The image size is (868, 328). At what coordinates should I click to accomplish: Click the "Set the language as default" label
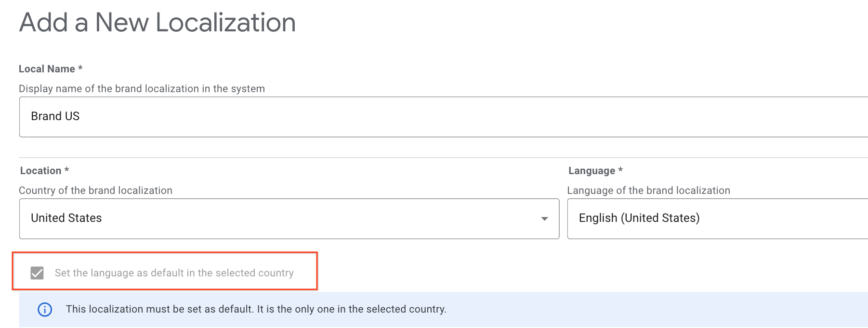coord(174,273)
